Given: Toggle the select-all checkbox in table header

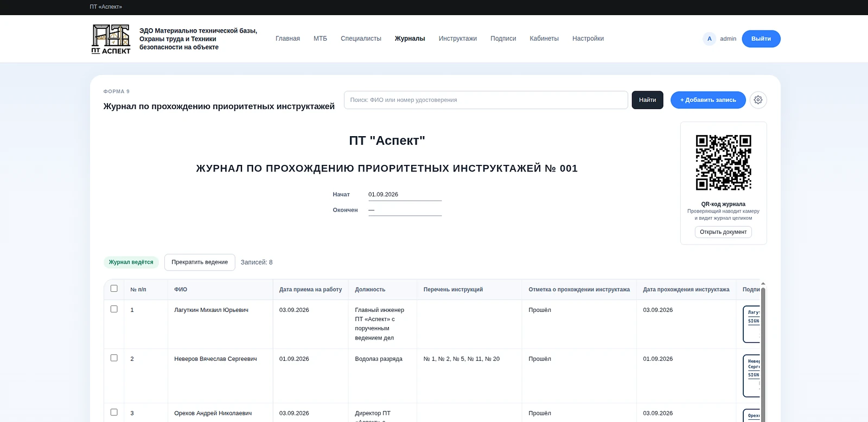Looking at the screenshot, I should (x=114, y=289).
